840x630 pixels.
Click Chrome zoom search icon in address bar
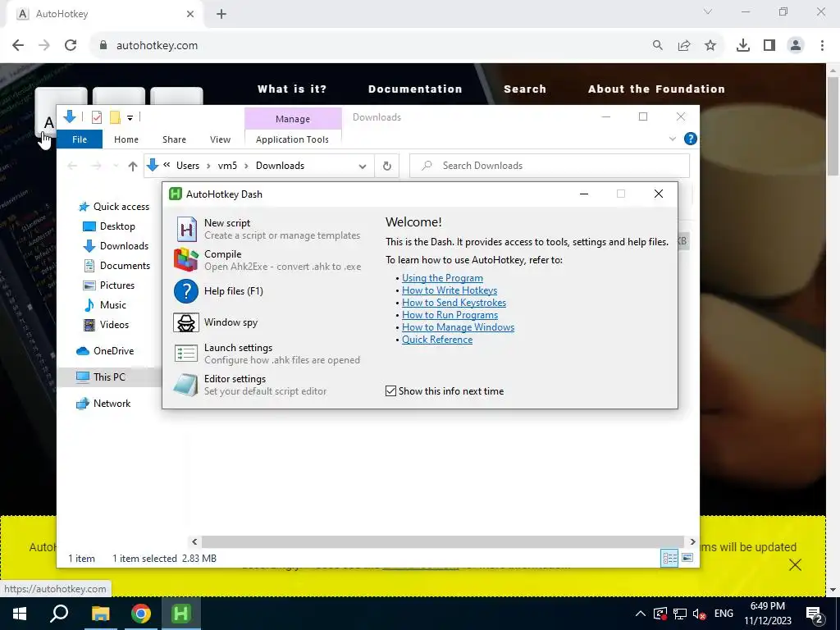[x=658, y=46]
